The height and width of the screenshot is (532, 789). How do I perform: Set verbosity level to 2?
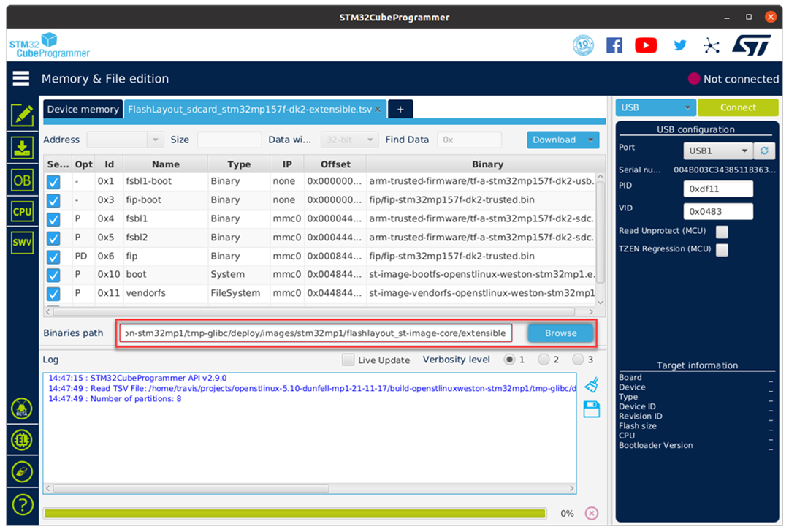coord(543,360)
